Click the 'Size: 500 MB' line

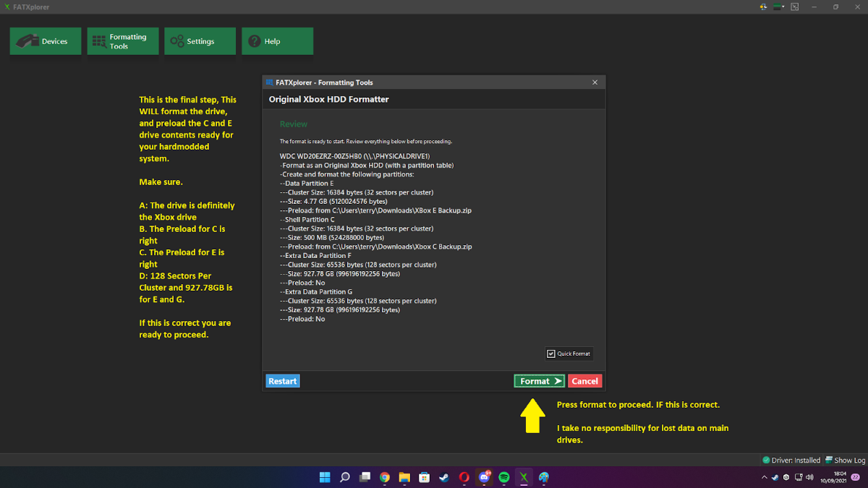pos(332,238)
